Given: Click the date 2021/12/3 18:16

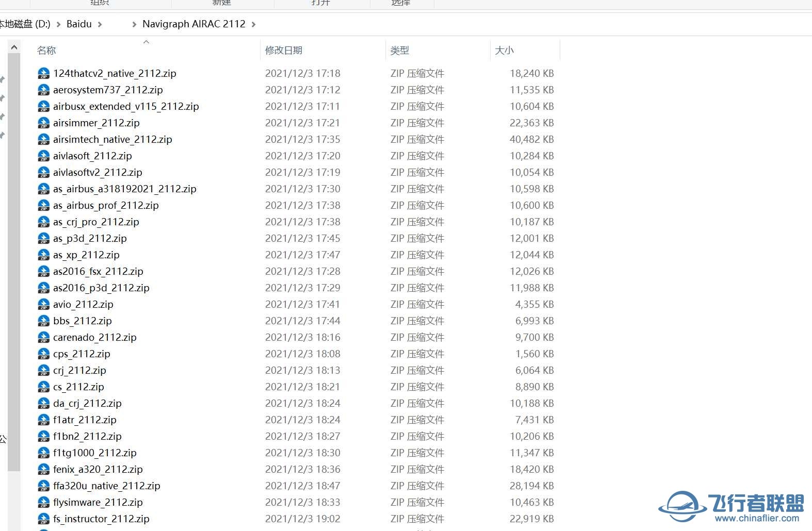Looking at the screenshot, I should pos(303,337).
